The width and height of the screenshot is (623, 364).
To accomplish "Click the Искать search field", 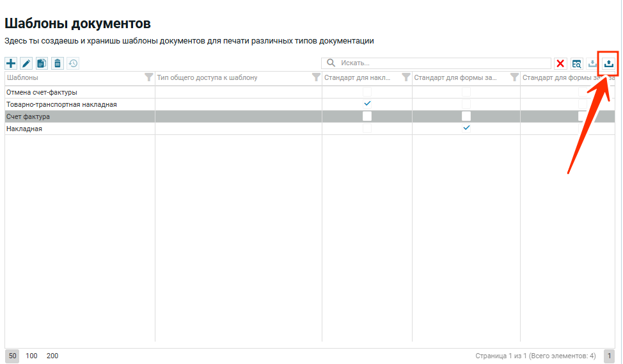I will point(441,63).
